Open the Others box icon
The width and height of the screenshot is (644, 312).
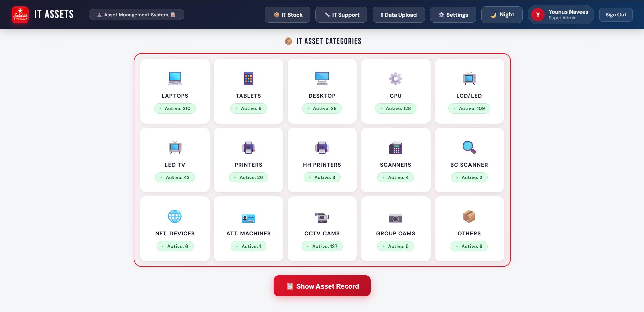pos(469,216)
